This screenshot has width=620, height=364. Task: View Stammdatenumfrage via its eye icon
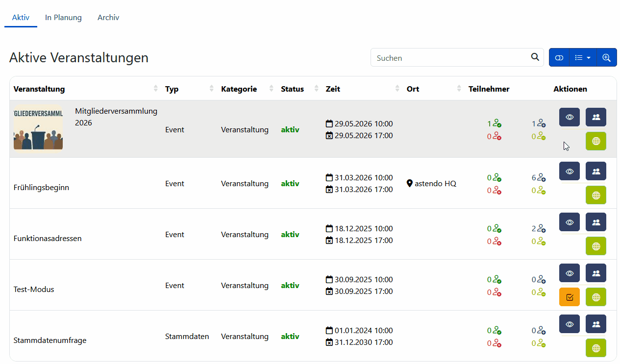(x=569, y=324)
